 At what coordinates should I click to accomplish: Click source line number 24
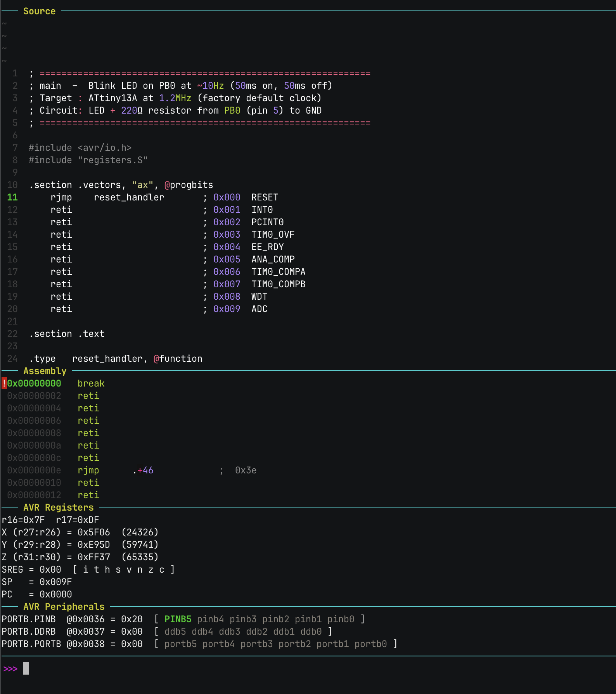[x=12, y=359]
